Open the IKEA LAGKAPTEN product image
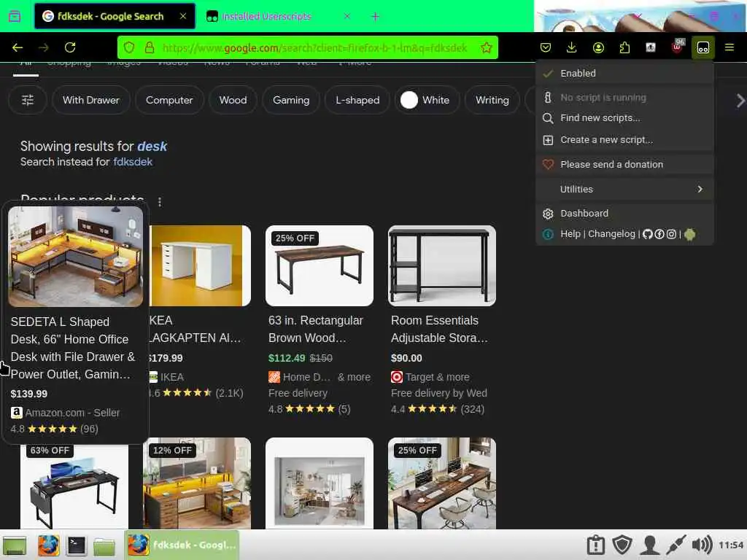The image size is (747, 560). [200, 265]
